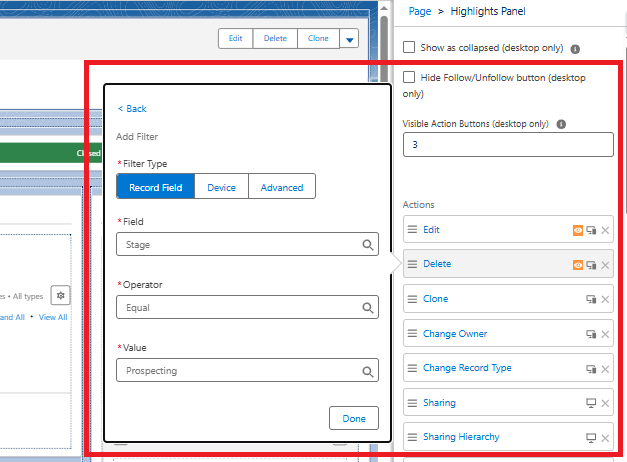Remove the Sharing action with its X icon
This screenshot has height=462, width=627.
coord(605,403)
